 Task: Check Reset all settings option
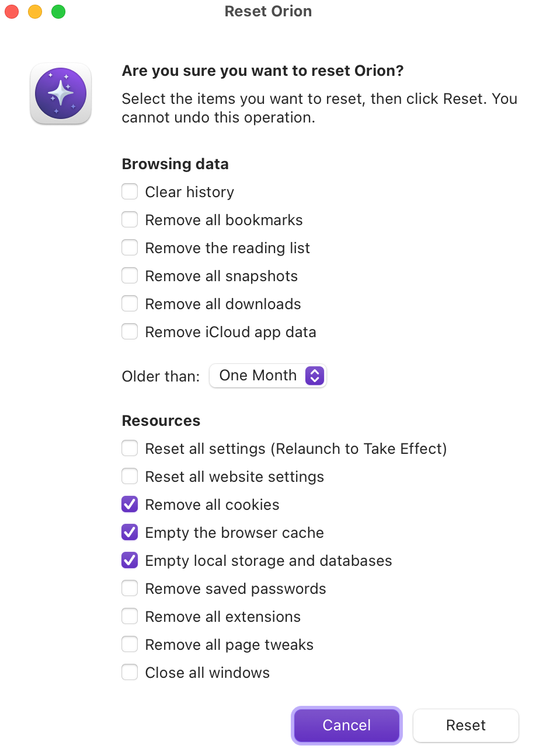tap(130, 449)
